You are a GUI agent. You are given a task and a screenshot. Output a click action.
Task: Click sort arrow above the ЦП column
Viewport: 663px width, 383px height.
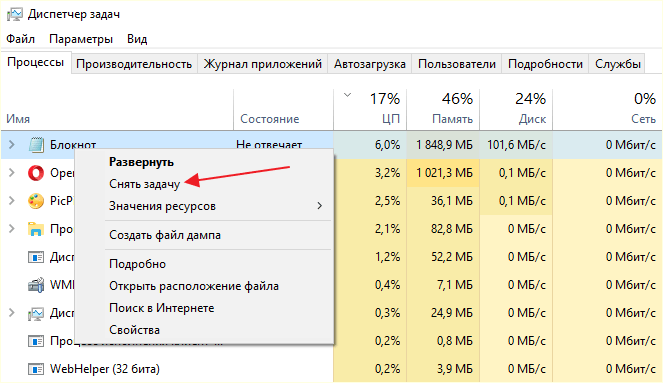[348, 95]
